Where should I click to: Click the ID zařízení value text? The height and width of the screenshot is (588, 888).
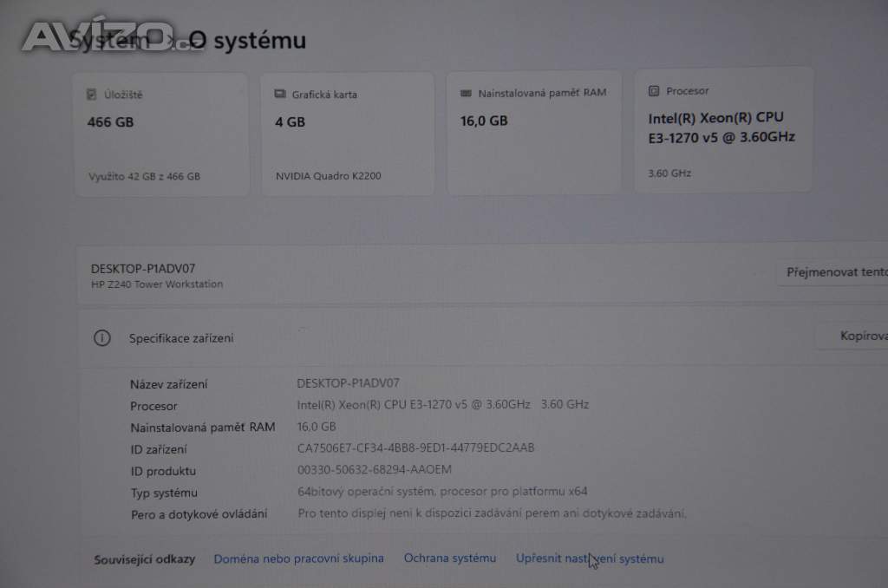tap(415, 448)
